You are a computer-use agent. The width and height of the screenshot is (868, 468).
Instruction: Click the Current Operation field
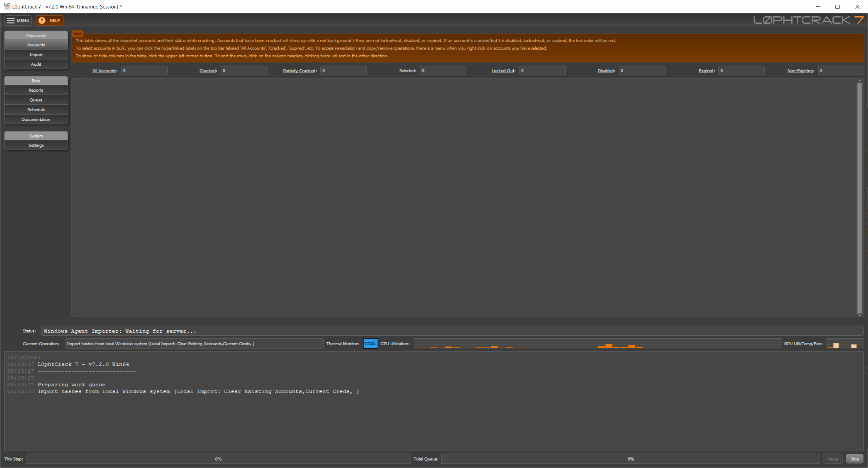tap(194, 344)
